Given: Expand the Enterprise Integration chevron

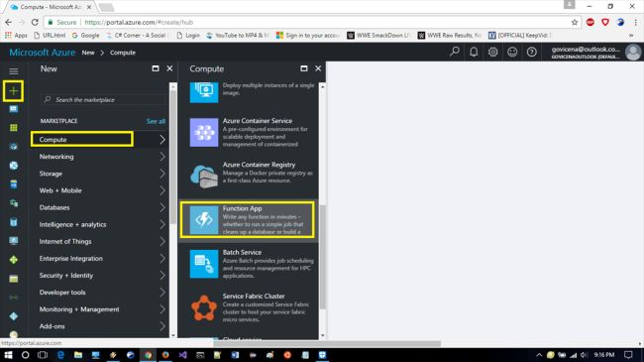Looking at the screenshot, I should click(x=162, y=258).
